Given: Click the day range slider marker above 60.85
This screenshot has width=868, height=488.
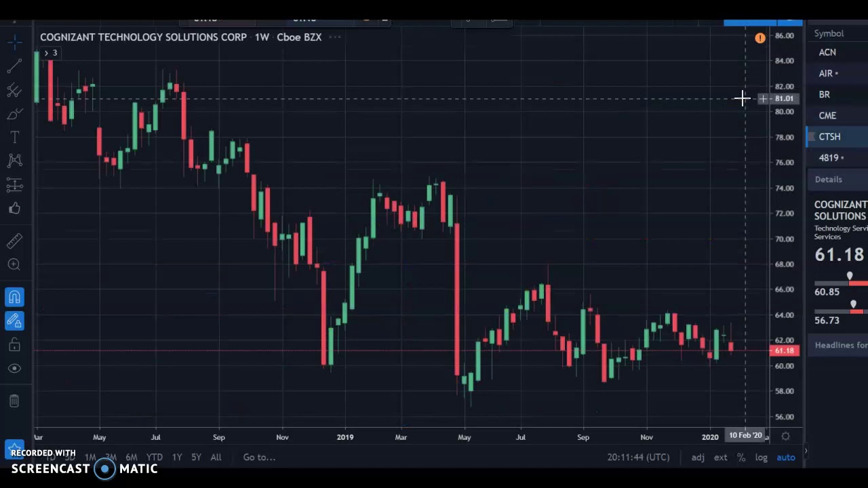Looking at the screenshot, I should click(x=849, y=276).
